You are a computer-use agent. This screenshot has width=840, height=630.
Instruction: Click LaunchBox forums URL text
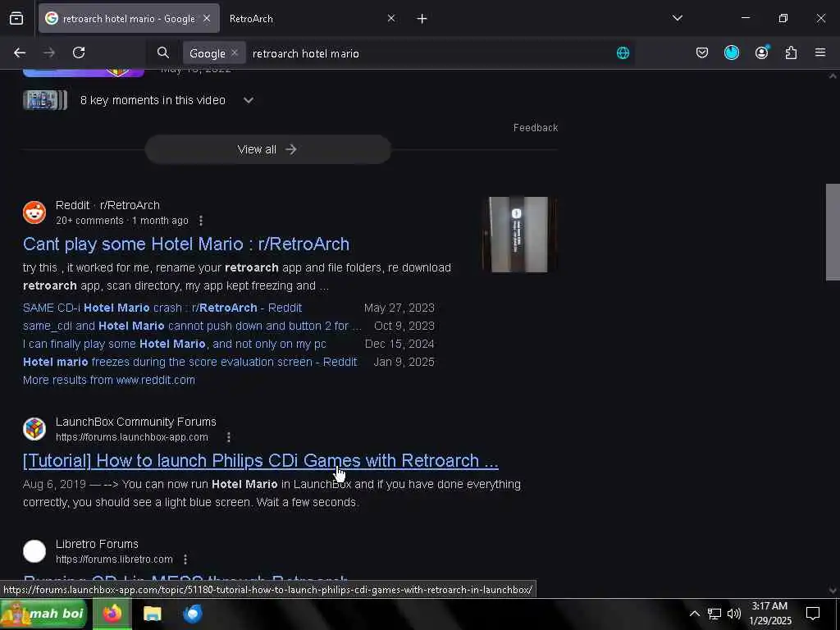pyautogui.click(x=132, y=437)
